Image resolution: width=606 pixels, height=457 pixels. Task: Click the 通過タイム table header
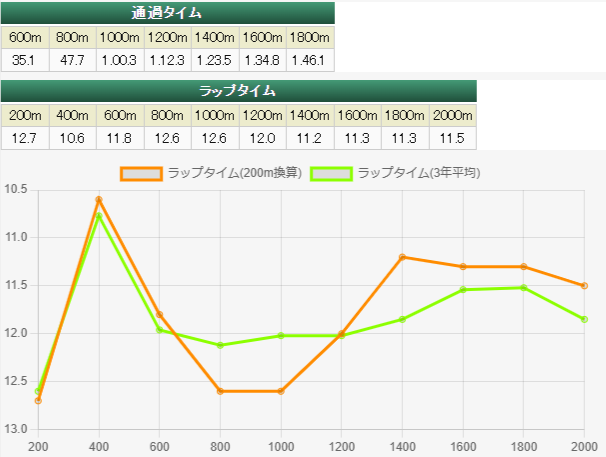click(x=167, y=13)
